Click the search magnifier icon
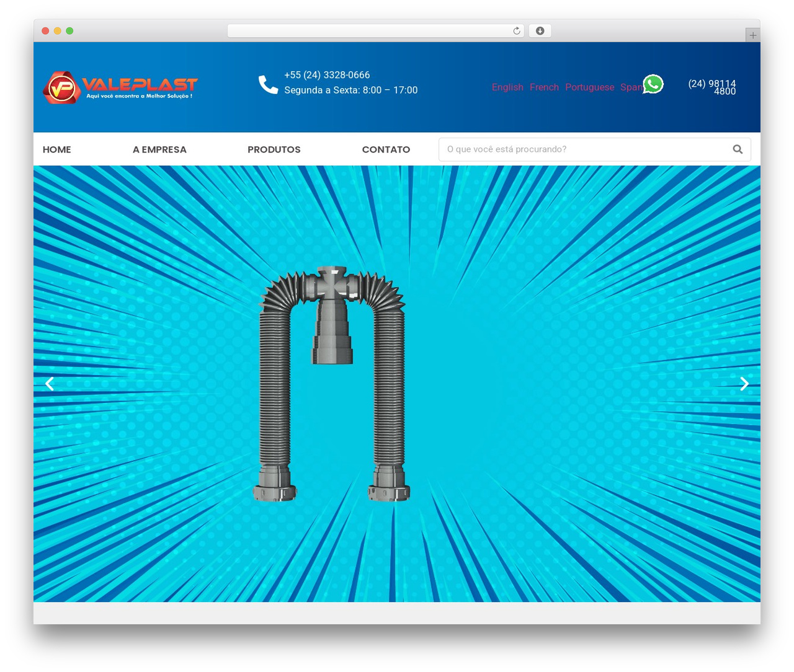The image size is (794, 672). pyautogui.click(x=738, y=149)
